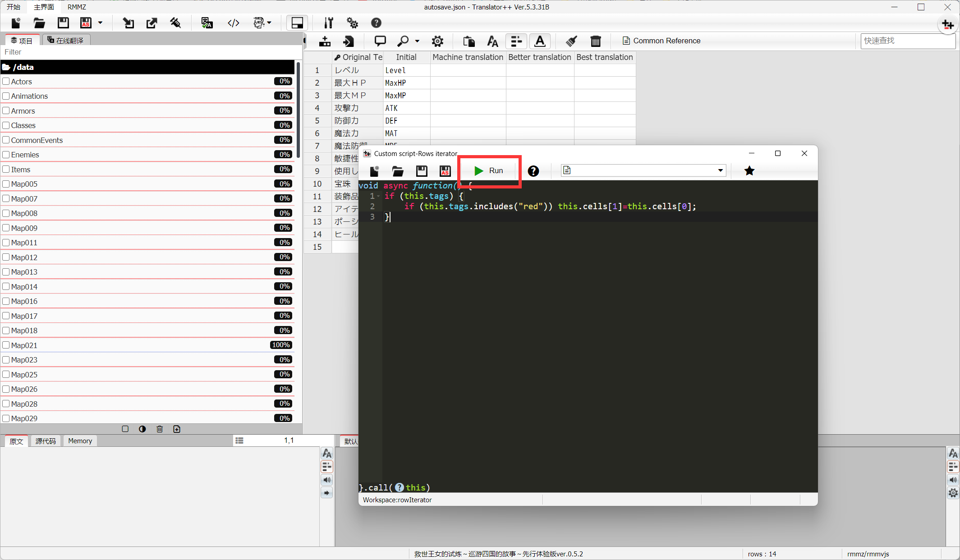
Task: Click the 快速查找 quick search field
Action: [907, 41]
